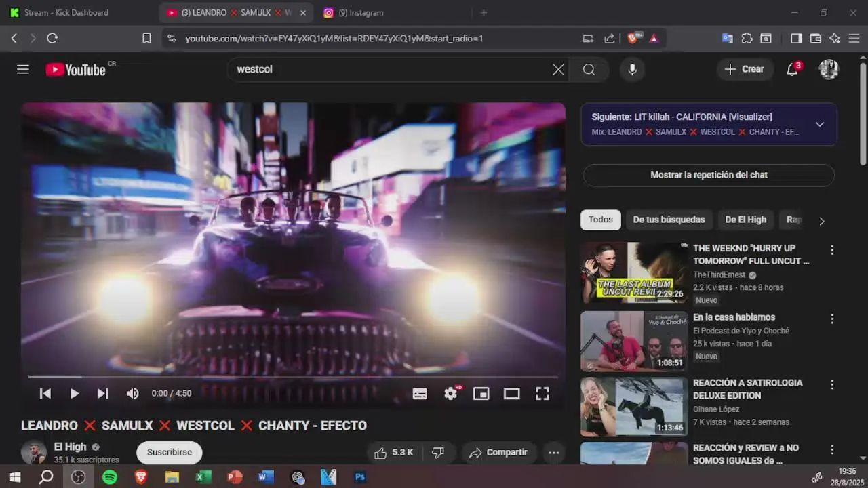Mute the player volume
The image size is (868, 488).
click(x=132, y=393)
